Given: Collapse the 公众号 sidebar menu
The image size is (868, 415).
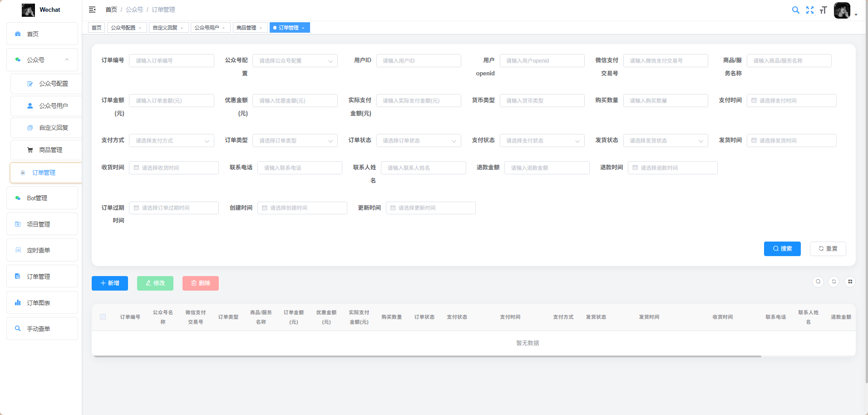Looking at the screenshot, I should coord(67,60).
